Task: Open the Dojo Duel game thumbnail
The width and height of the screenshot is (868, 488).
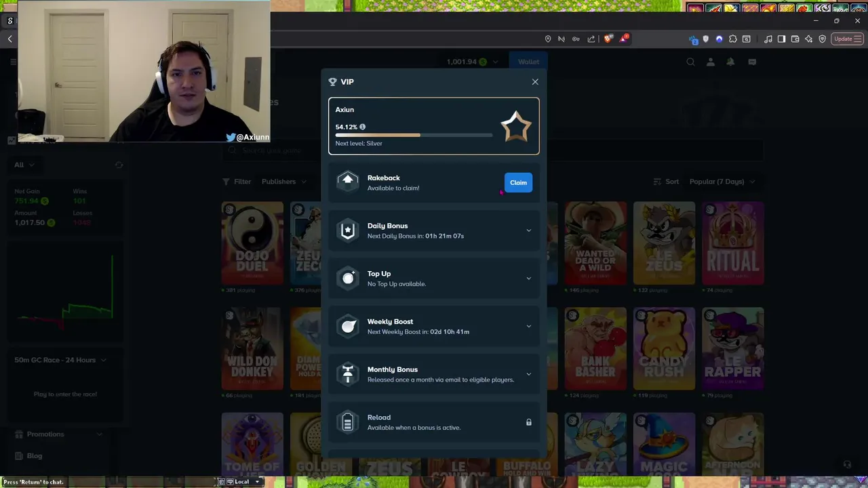Action: [252, 243]
